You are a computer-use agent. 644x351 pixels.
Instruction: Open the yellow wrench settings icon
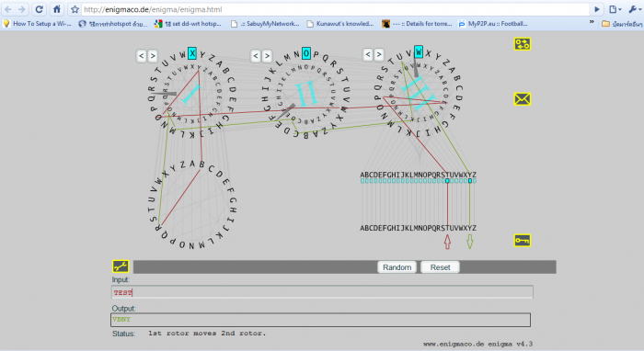click(x=121, y=266)
